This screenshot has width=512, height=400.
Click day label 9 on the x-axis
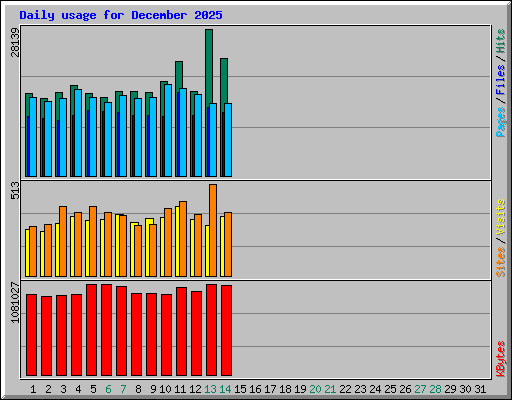coord(153,389)
